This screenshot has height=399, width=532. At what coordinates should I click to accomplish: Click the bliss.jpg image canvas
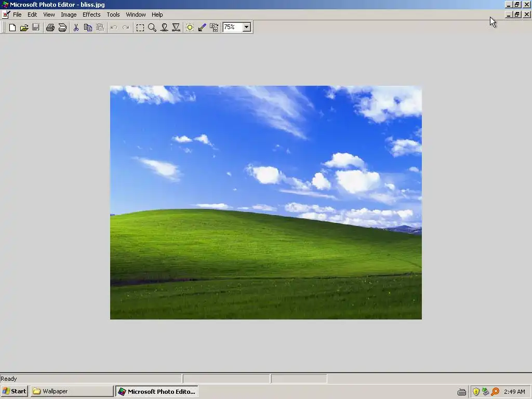[x=265, y=202]
